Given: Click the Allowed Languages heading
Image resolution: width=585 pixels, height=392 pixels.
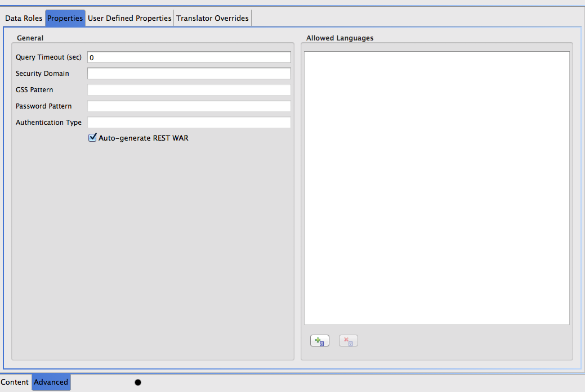Looking at the screenshot, I should click(x=340, y=38).
